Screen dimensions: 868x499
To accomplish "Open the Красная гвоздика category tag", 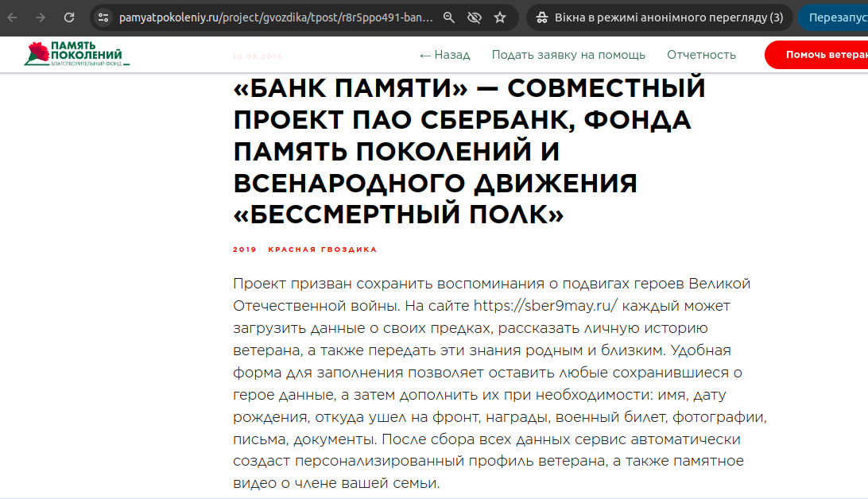I will (322, 249).
